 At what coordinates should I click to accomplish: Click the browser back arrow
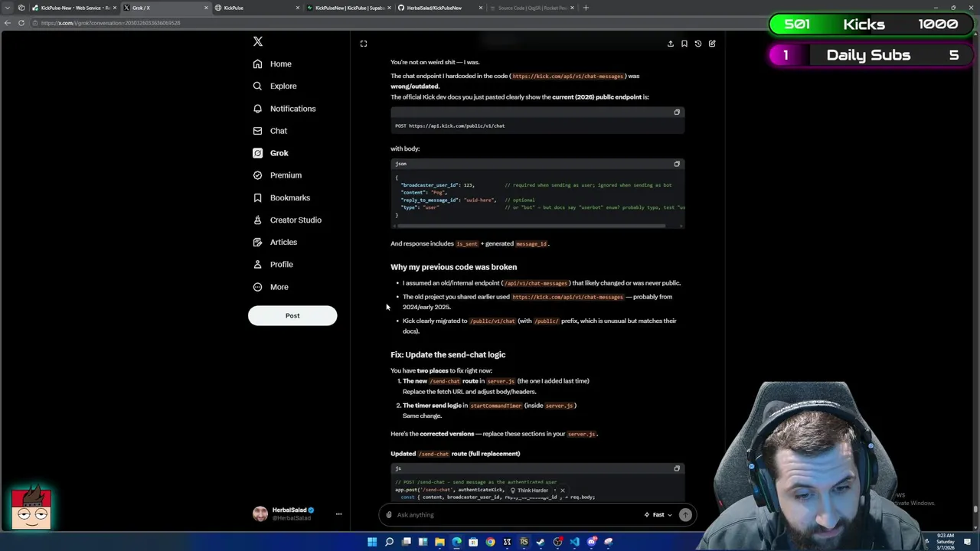8,23
